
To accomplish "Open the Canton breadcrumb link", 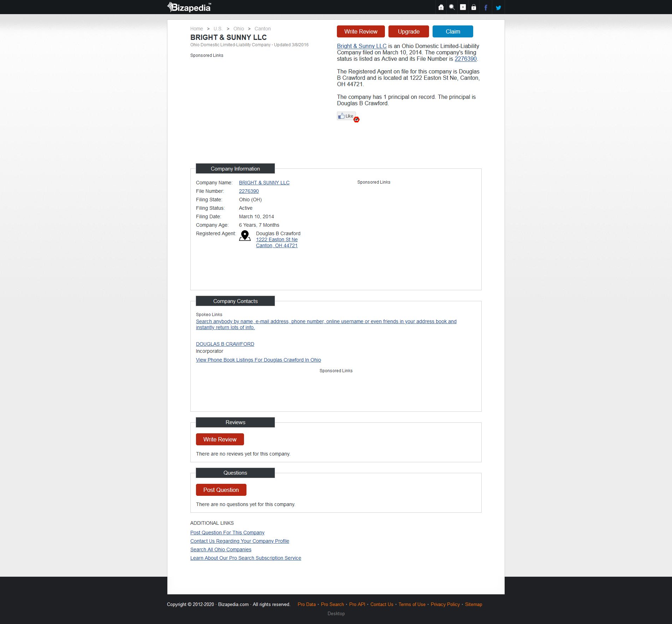I will point(263,29).
